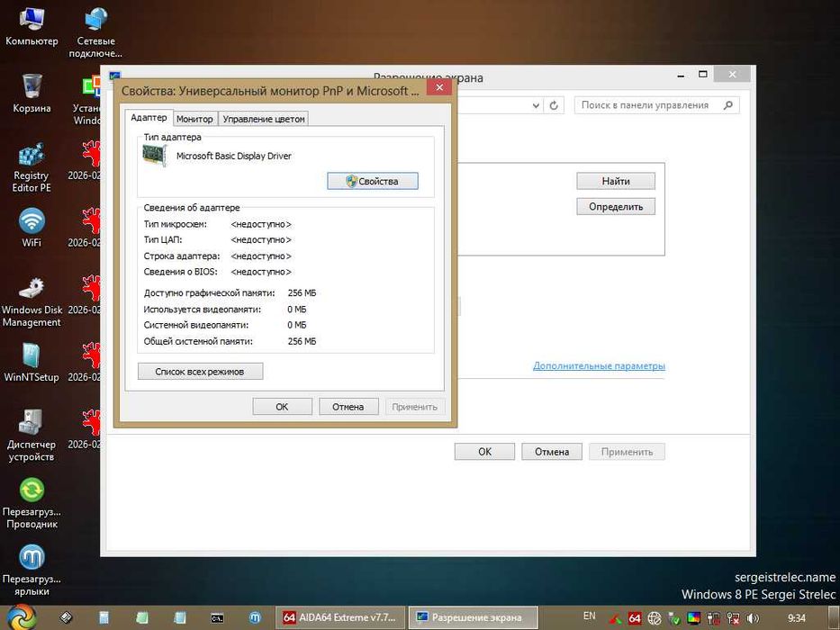This screenshot has width=840, height=630.
Task: Click Перезагрузить Проводник desktop icon
Action: (32, 503)
